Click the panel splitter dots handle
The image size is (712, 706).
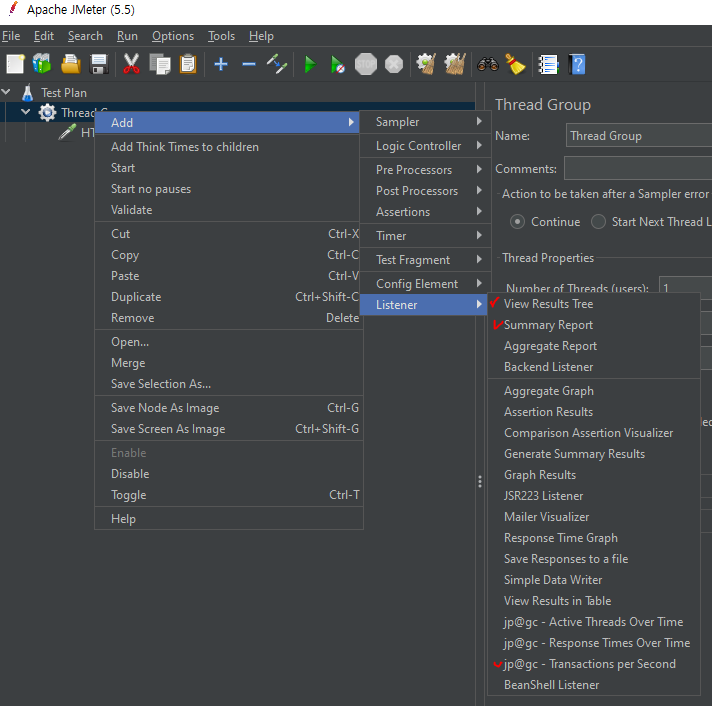click(x=480, y=481)
